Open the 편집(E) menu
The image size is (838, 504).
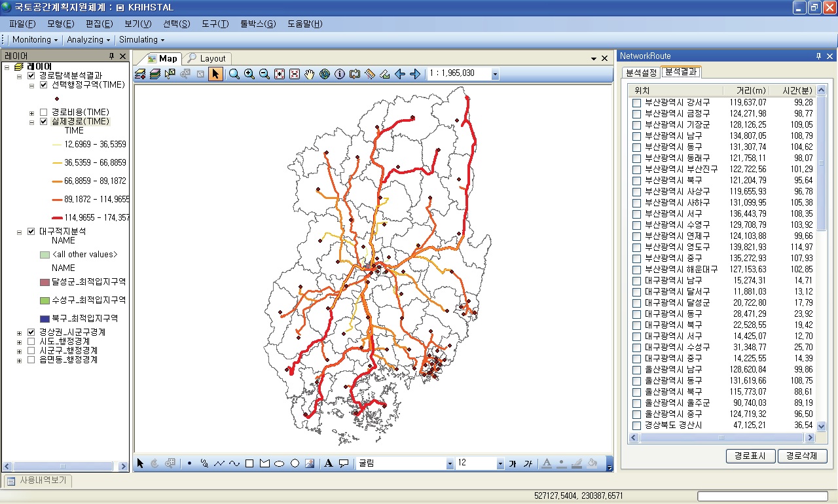100,24
